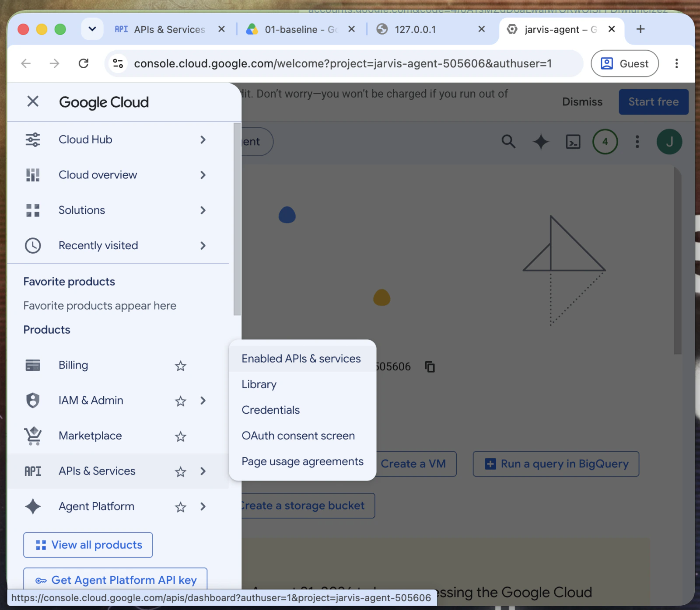Click Create a storage bucket button
Image resolution: width=700 pixels, height=610 pixels.
(307, 506)
